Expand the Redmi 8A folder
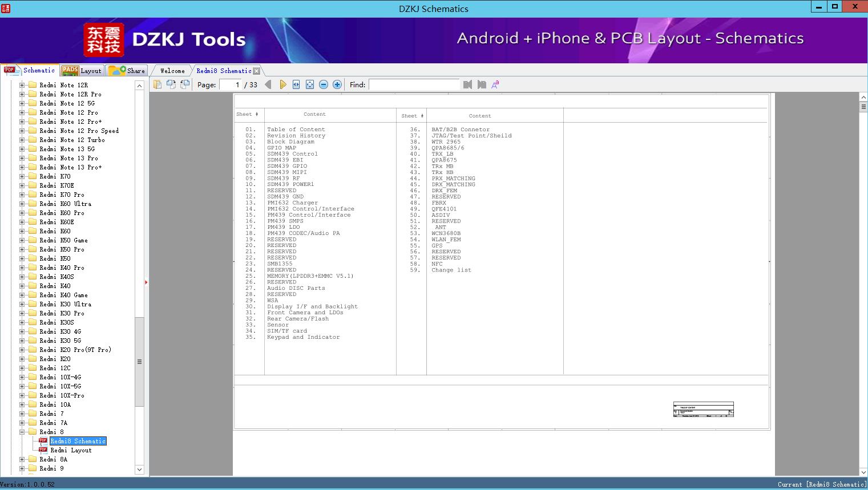 point(22,459)
